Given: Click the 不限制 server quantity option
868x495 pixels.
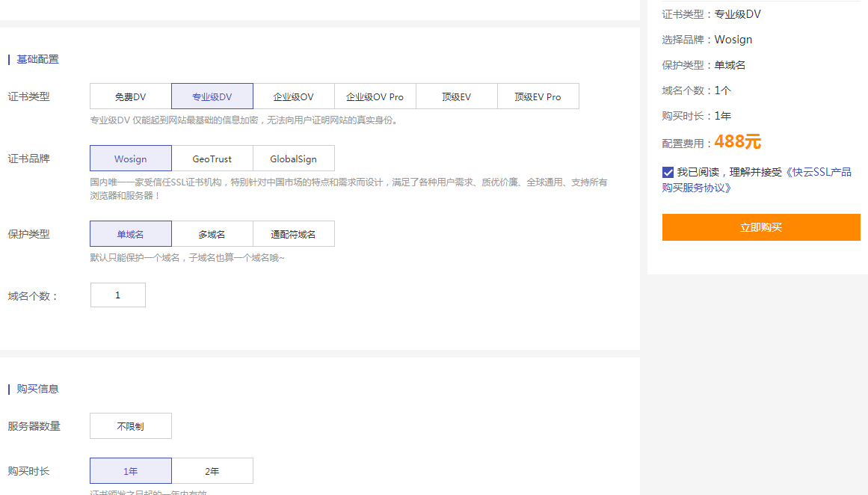Looking at the screenshot, I should pyautogui.click(x=130, y=425).
